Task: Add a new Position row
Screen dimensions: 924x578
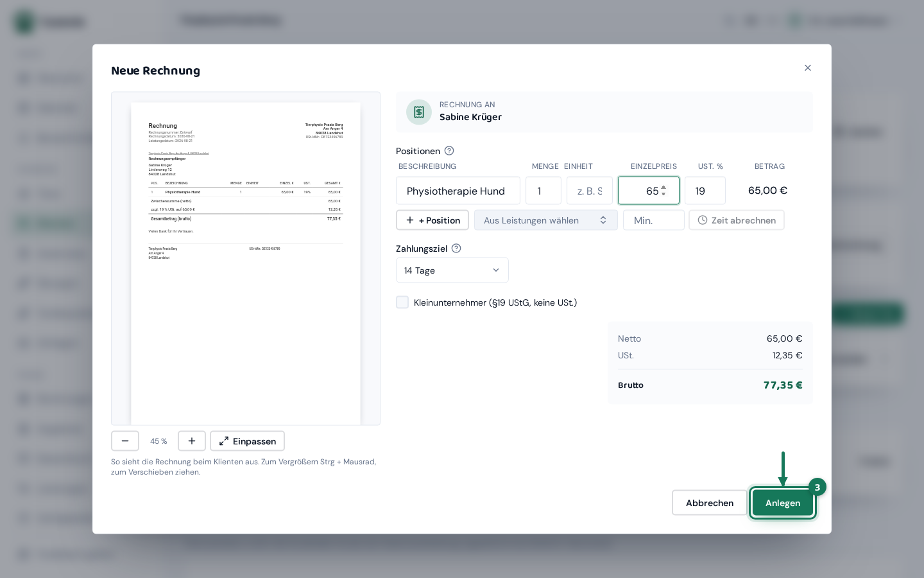Action: [x=432, y=220]
